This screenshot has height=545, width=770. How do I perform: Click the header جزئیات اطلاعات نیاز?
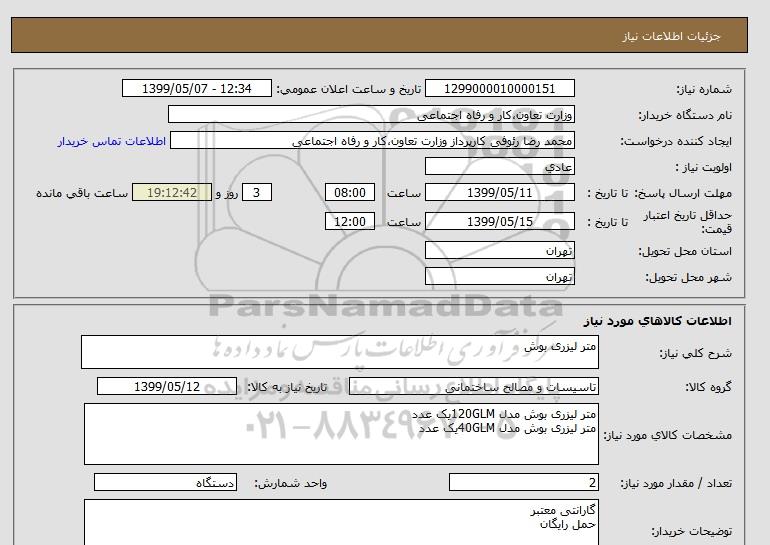[671, 36]
